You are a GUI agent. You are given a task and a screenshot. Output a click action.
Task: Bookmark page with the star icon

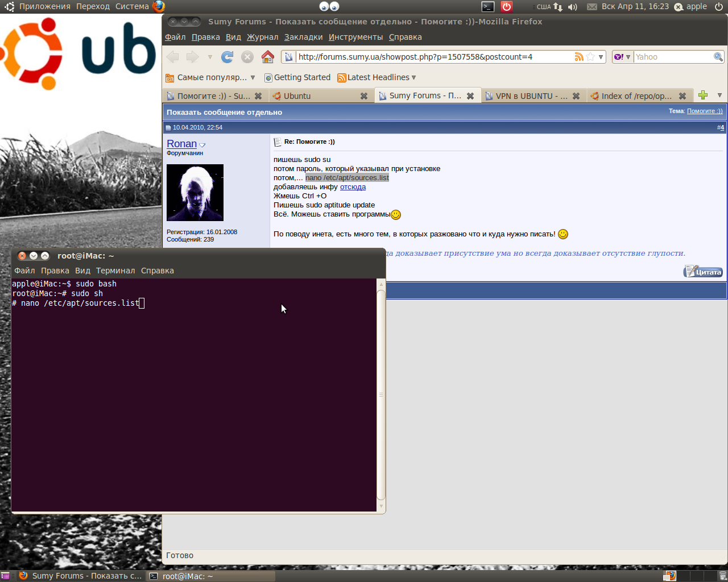590,57
